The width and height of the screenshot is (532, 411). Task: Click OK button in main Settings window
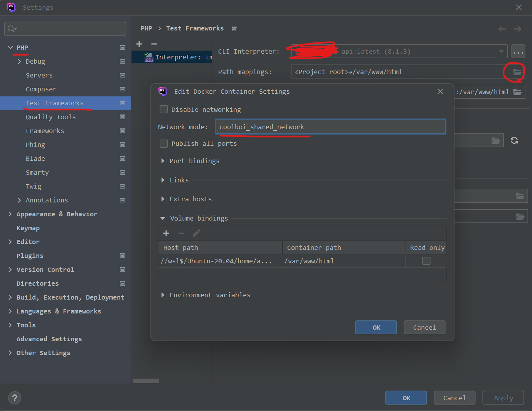[x=406, y=398]
